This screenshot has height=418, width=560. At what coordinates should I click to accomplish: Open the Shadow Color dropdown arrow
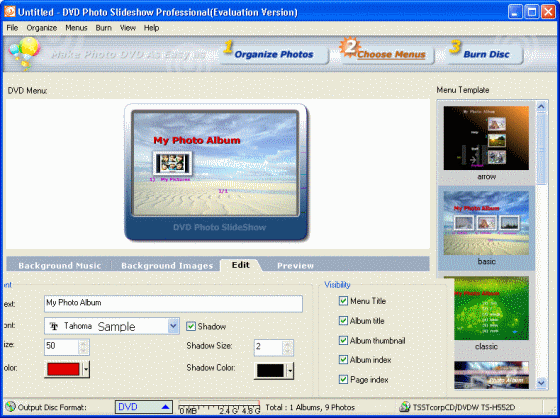pyautogui.click(x=290, y=371)
